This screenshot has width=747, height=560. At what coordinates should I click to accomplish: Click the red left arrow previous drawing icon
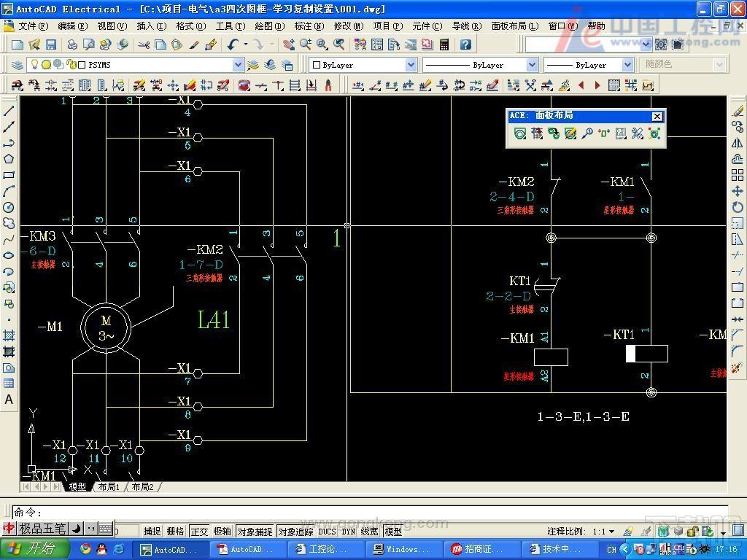click(x=581, y=86)
